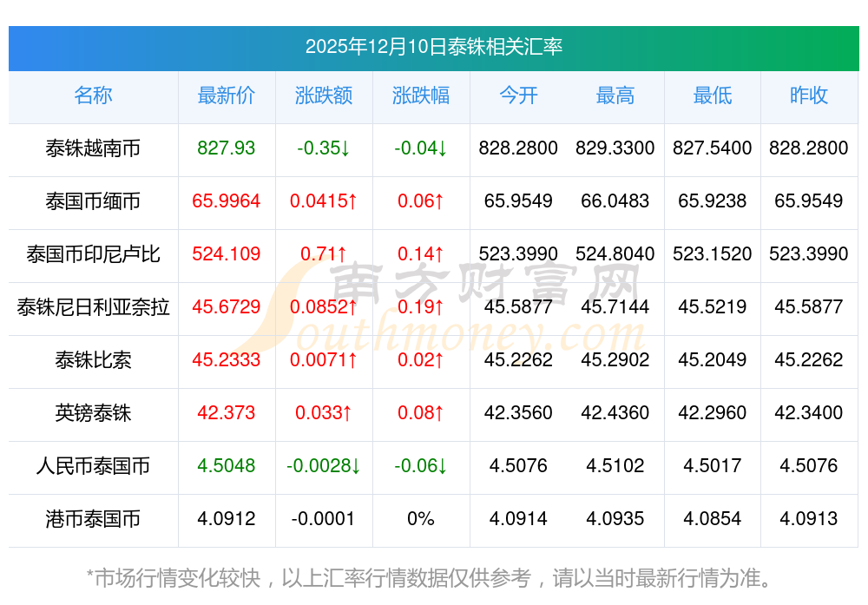The width and height of the screenshot is (868, 605).
Task: Click the 42.2960 low value
Action: (713, 413)
